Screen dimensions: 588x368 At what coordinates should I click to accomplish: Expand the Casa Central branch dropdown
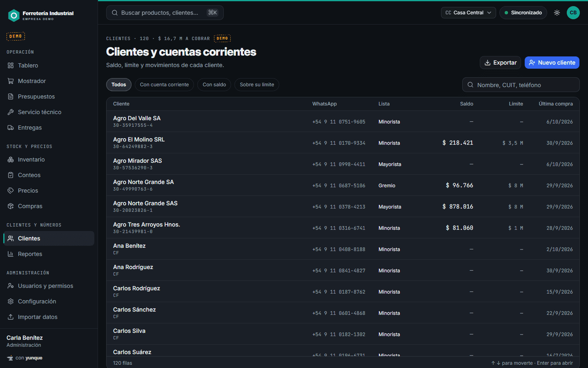(x=468, y=13)
